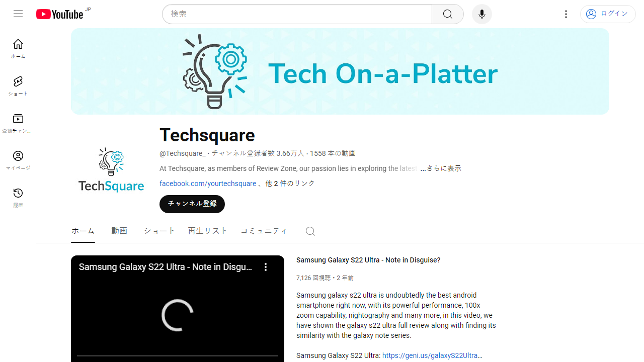Screen dimensions: 644x362
Task: Open the hamburger guide menu
Action: click(18, 14)
